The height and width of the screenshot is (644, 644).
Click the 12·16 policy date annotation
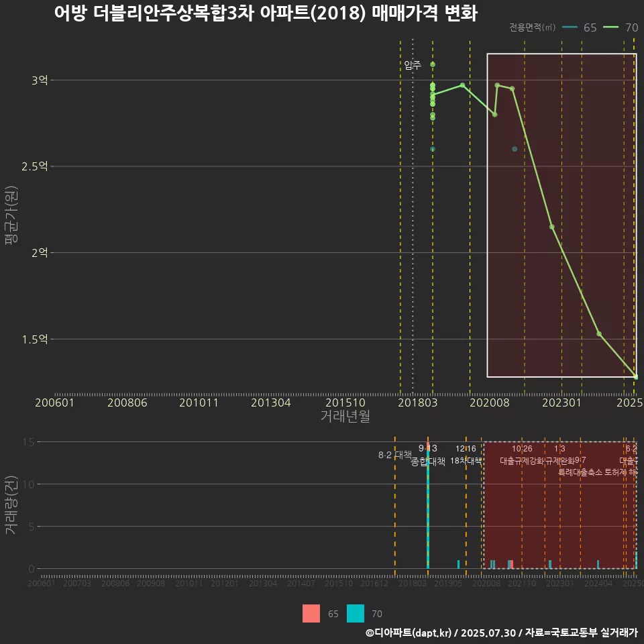(466, 449)
